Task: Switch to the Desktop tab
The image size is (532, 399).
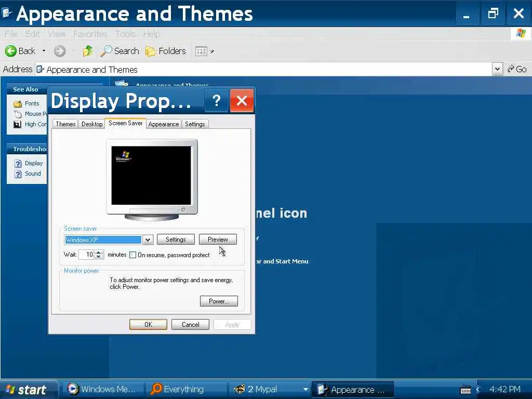Action: [92, 124]
